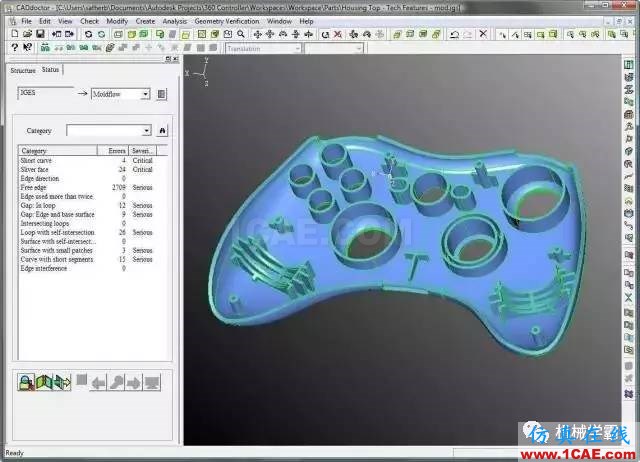Click the Category column header

58,151
